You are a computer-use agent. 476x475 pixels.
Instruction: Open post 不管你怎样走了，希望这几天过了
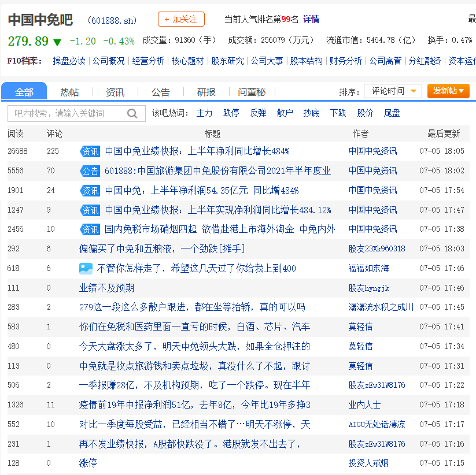click(x=197, y=269)
